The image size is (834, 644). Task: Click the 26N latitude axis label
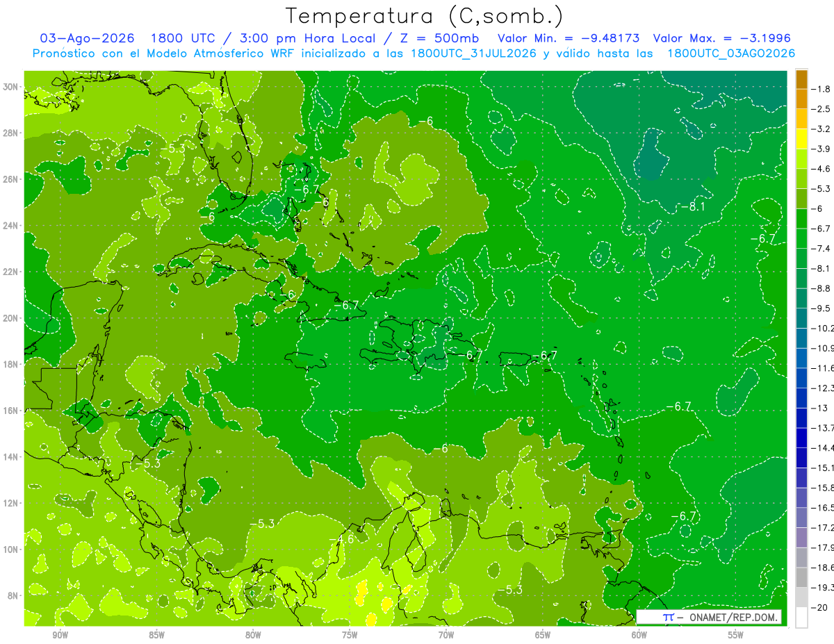(10, 179)
